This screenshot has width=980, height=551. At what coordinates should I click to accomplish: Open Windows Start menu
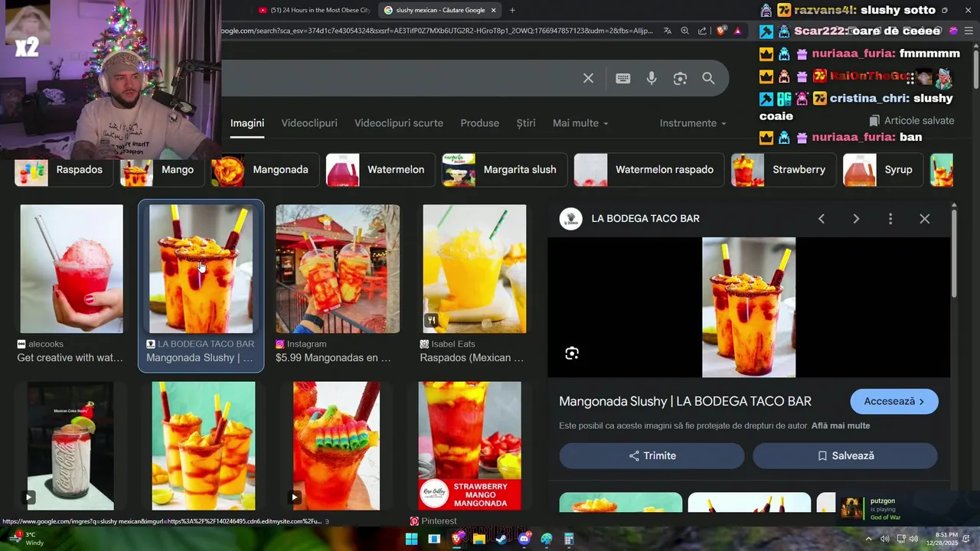point(411,540)
